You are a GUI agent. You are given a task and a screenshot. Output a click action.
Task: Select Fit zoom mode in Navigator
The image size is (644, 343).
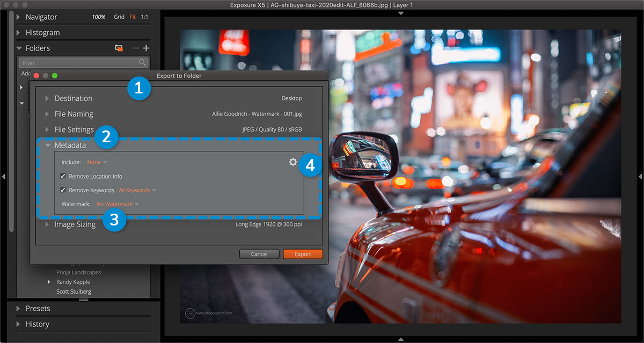coord(133,17)
